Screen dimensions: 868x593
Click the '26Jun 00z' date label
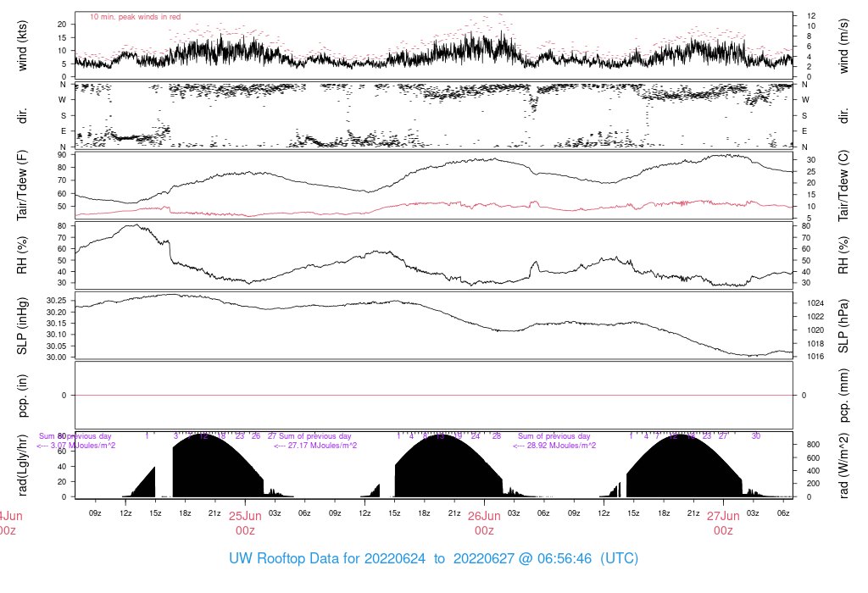coord(484,524)
